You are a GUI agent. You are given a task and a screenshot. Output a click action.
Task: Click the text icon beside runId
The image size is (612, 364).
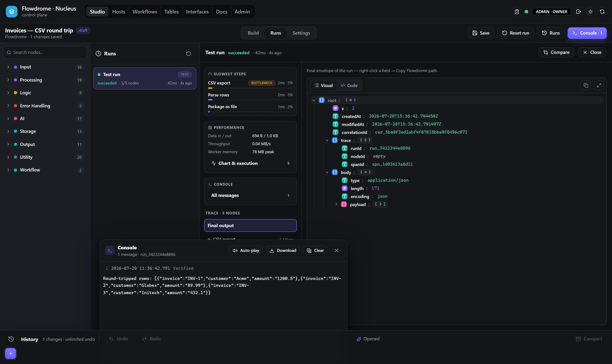click(344, 148)
